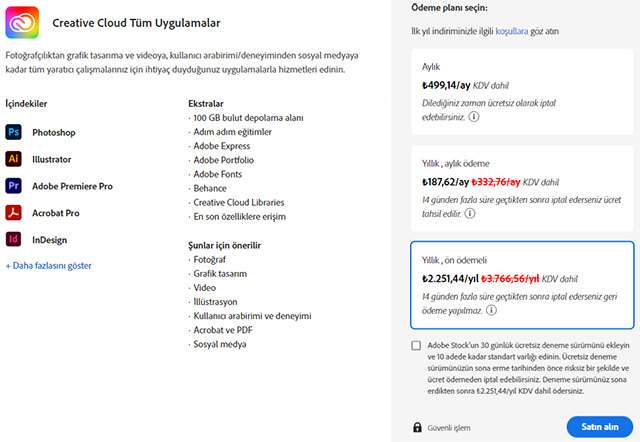Open info icon in Aylık plan
Screen dimensions: 640x442
[x=474, y=116]
